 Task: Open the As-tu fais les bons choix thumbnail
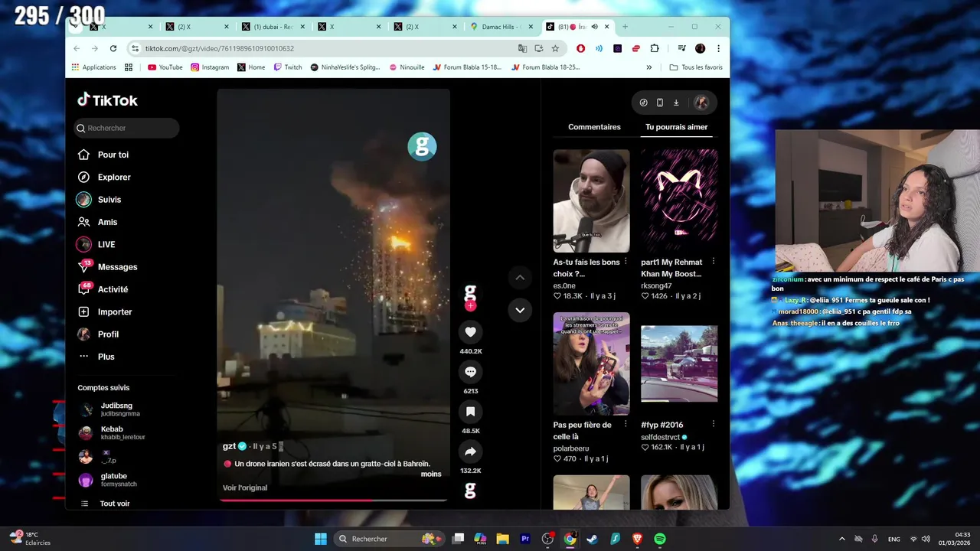coord(591,201)
